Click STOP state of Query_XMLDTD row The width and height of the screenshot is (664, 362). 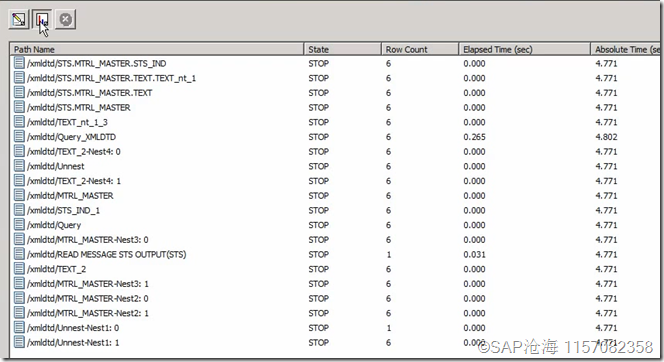pos(318,137)
